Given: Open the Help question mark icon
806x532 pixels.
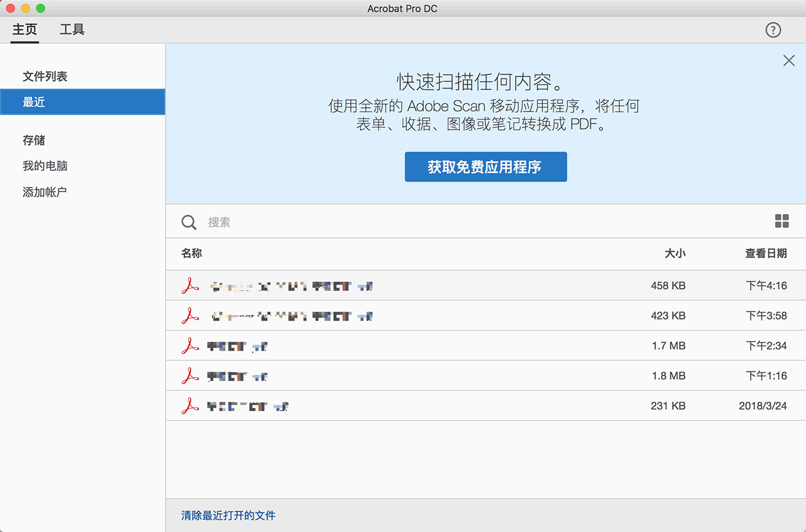Looking at the screenshot, I should (x=773, y=30).
